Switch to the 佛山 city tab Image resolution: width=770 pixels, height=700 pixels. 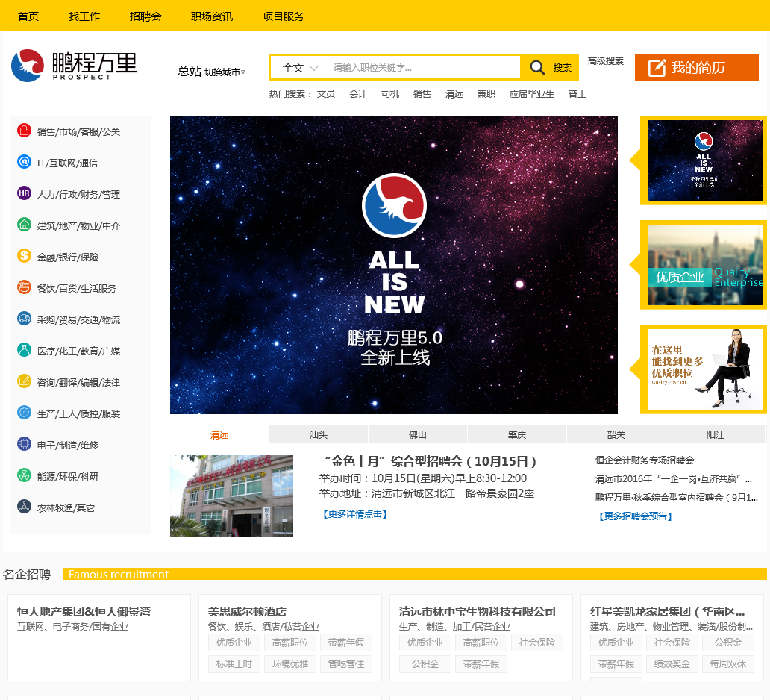tap(417, 435)
